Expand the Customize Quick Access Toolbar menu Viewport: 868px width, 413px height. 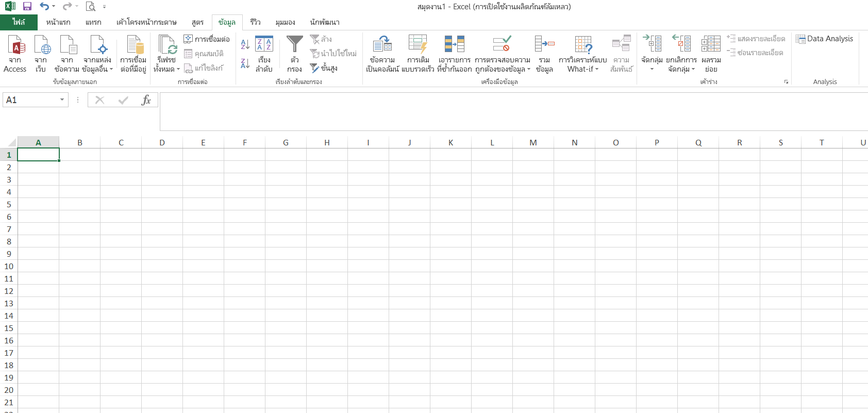point(104,7)
